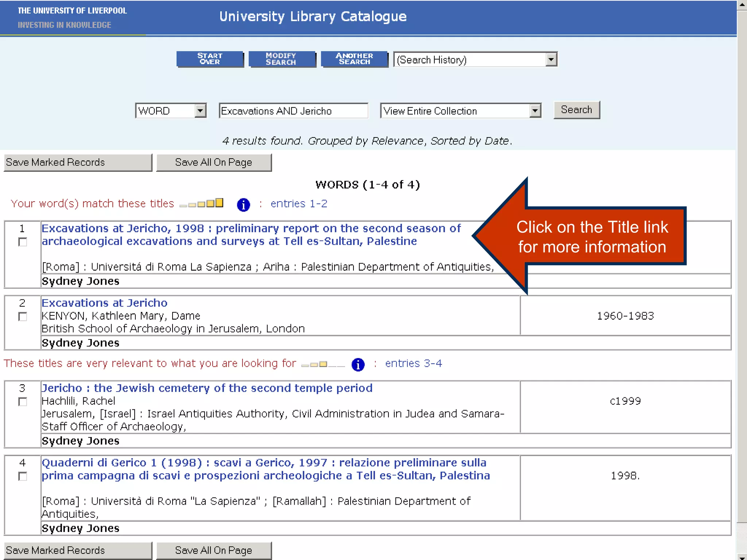
Task: Click the Start Over button
Action: tap(210, 59)
